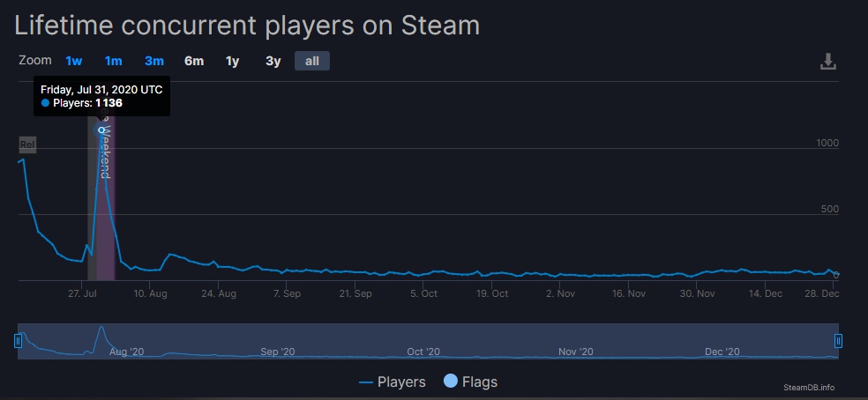Select the 6m zoom option
The height and width of the screenshot is (400, 868).
(x=194, y=61)
